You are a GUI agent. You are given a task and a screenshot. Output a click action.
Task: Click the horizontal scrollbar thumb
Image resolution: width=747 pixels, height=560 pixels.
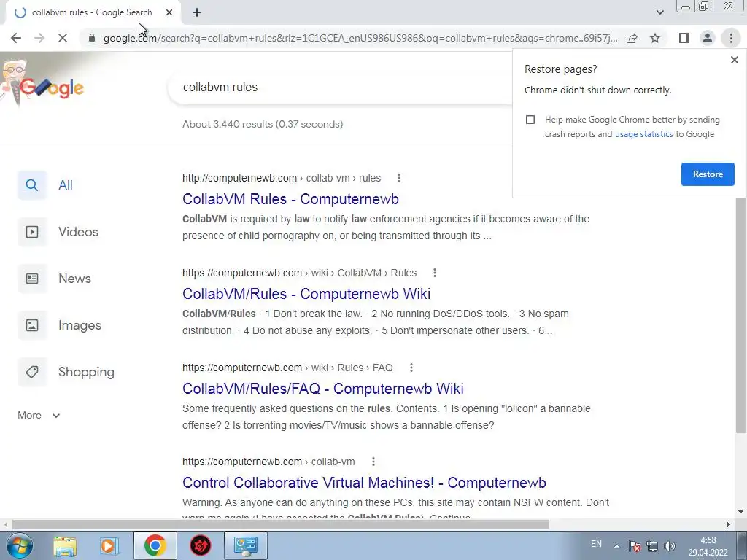tap(281, 525)
